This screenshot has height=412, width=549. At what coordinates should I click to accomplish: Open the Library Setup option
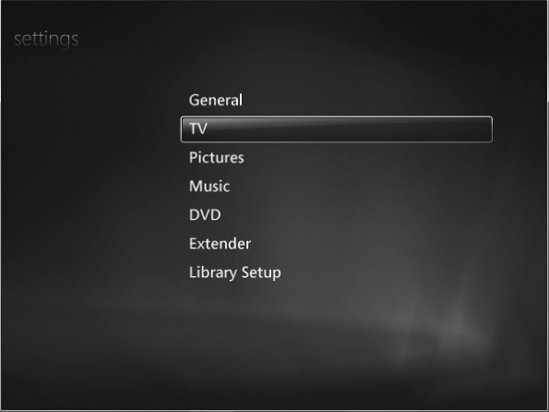pos(235,273)
